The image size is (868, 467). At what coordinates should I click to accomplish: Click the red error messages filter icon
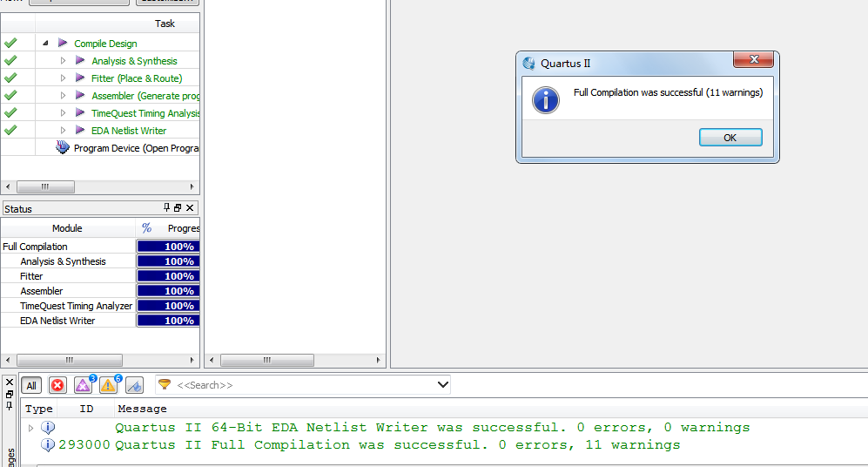coord(57,385)
